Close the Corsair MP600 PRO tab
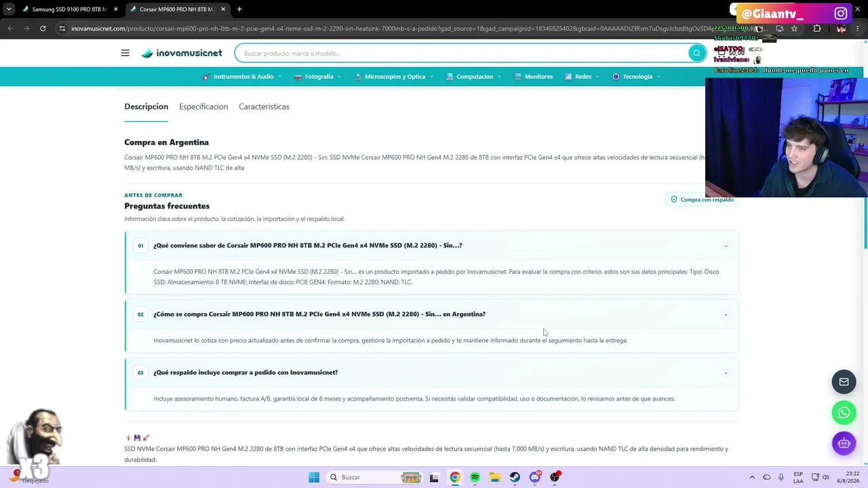The width and height of the screenshot is (868, 488). point(223,9)
